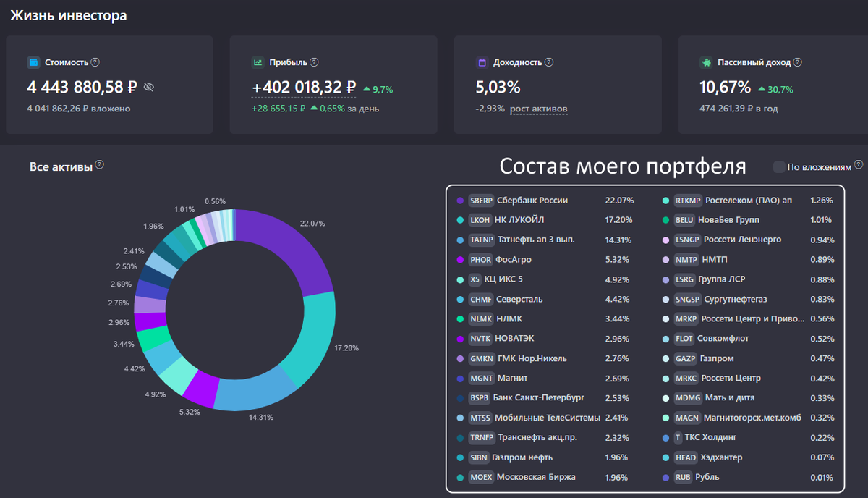Click the TATNP ticker badge
Screen dimensions: 868x498
click(x=481, y=240)
